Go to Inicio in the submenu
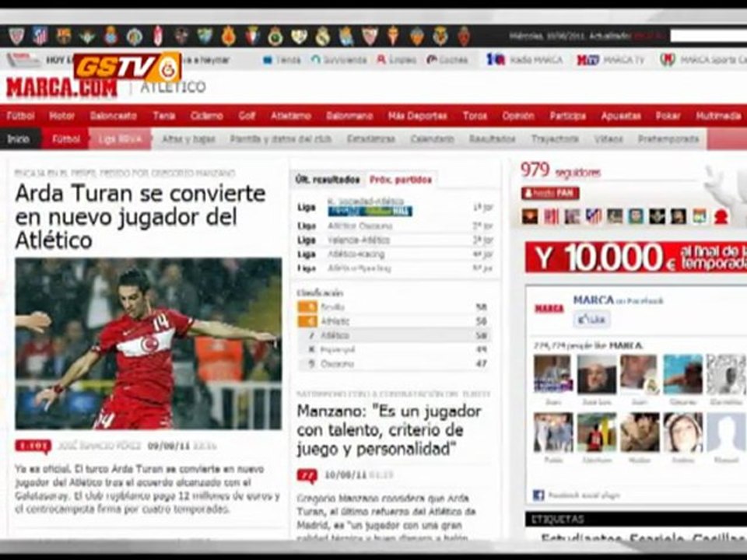Image resolution: width=747 pixels, height=560 pixels. click(x=18, y=139)
